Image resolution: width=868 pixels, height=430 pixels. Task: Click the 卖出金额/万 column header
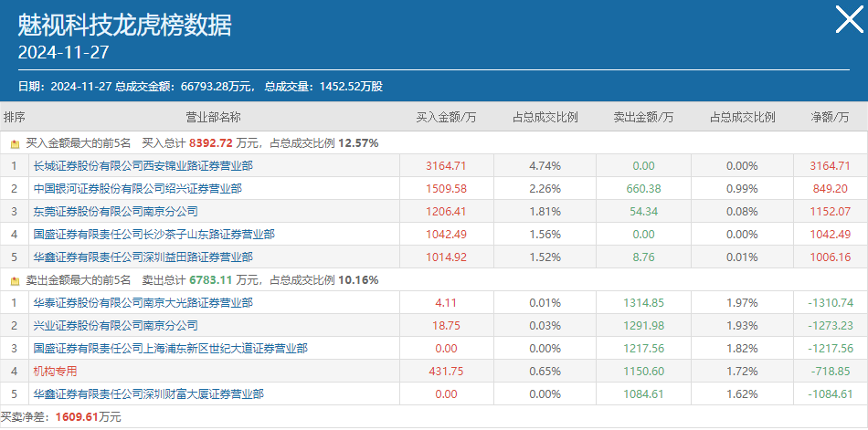click(643, 118)
